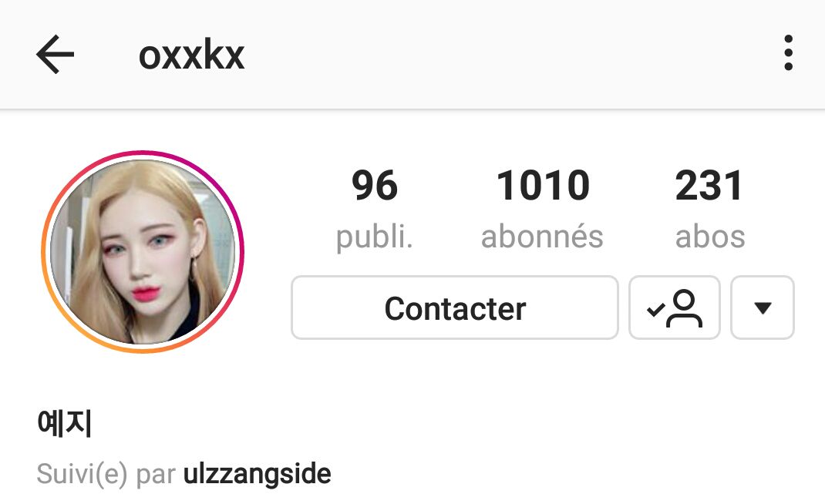Tap the checkmark next to the person icon
This screenshot has height=504, width=825.
[655, 309]
